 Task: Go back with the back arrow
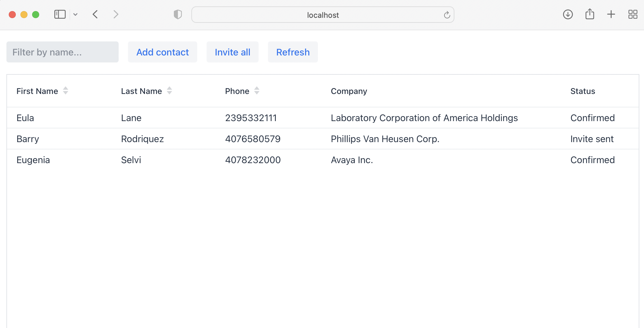95,14
